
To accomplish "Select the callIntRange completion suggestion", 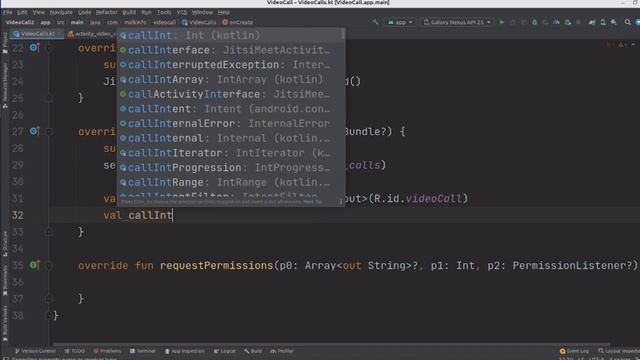I will click(x=229, y=182).
